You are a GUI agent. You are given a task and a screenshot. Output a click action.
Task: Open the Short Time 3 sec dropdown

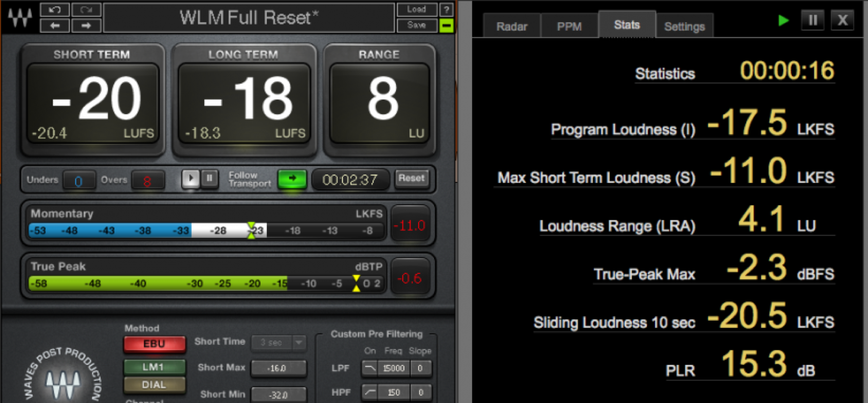[x=278, y=343]
